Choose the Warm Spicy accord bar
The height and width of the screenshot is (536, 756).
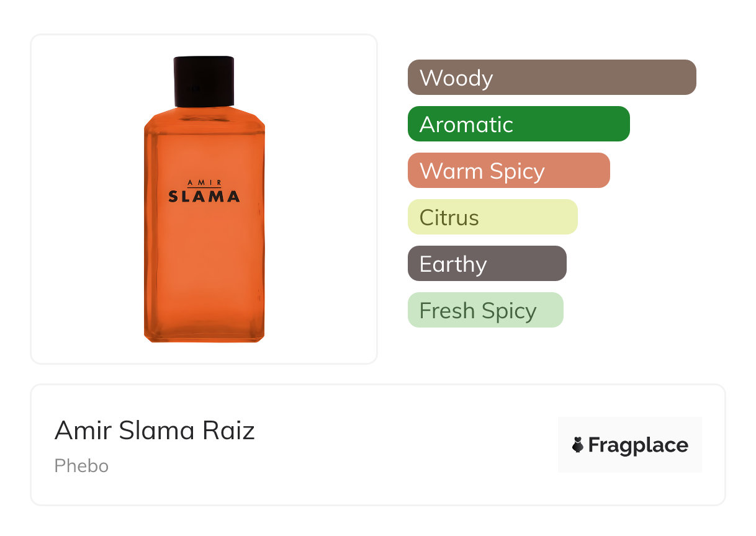[x=508, y=171]
